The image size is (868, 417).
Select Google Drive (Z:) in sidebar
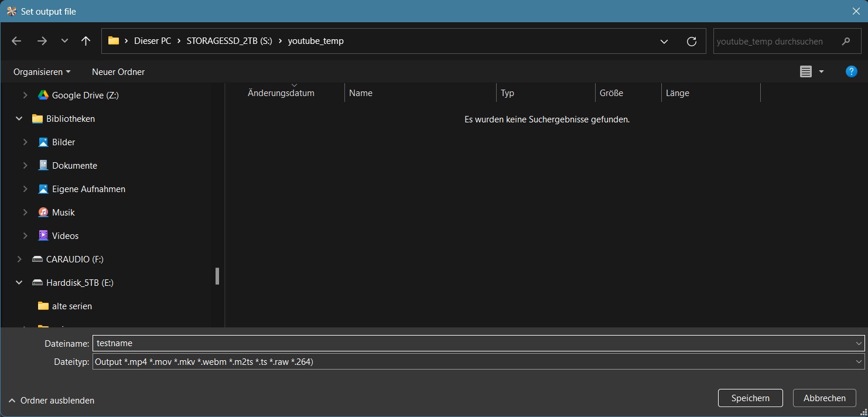tap(85, 95)
